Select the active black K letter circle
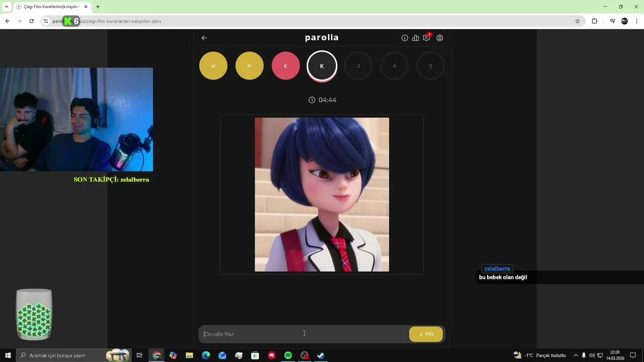Viewport: 644px width, 362px height. [x=322, y=66]
